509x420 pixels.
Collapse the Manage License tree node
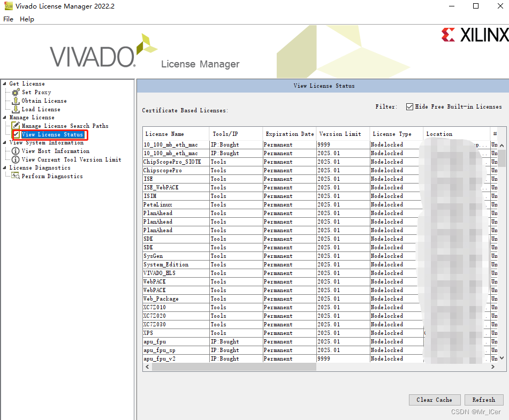click(4, 118)
